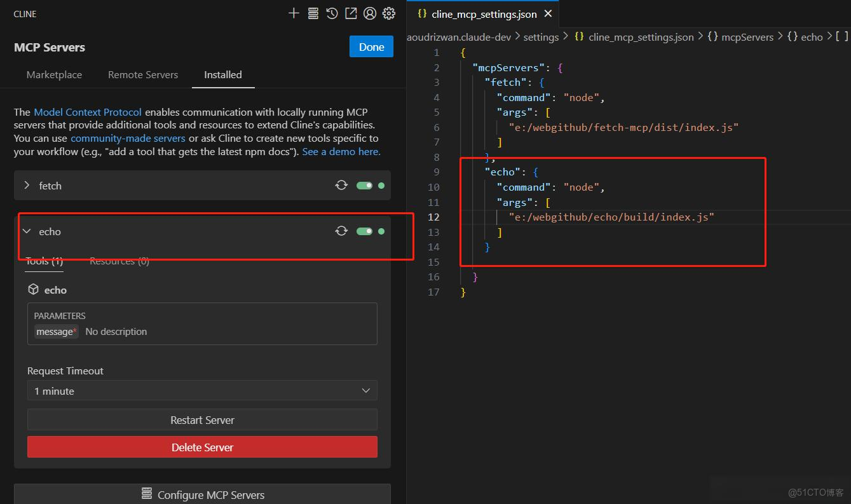Close the cline_mcp_settings.json tab

[x=548, y=14]
